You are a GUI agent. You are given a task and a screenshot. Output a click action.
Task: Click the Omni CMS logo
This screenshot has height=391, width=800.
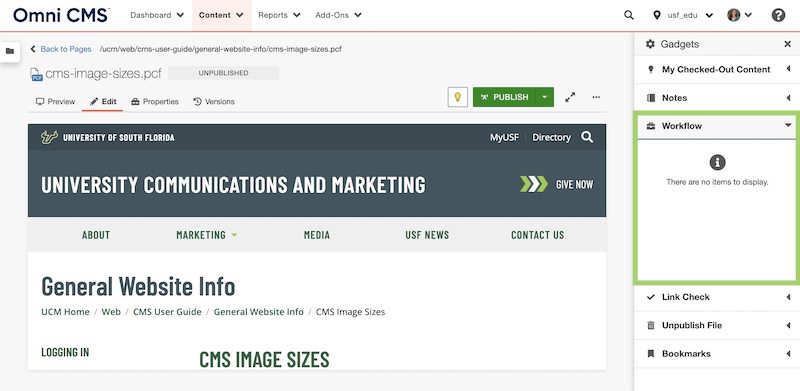coord(62,15)
